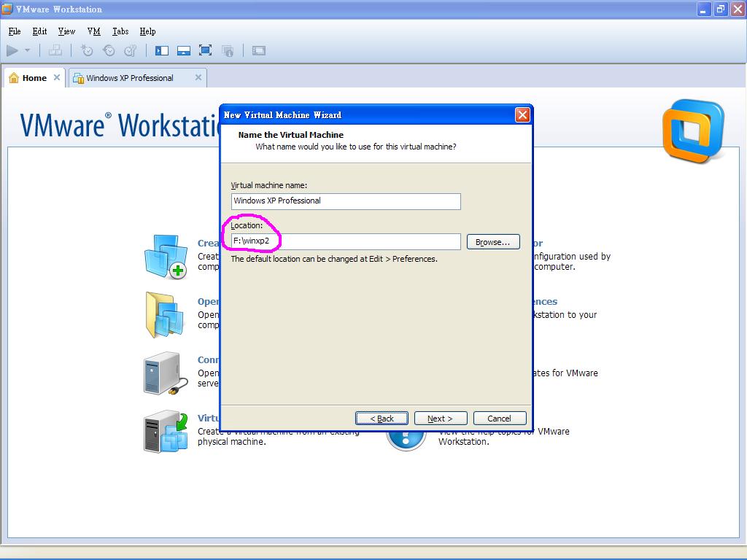
Task: Restore down the VMware Workstation window
Action: click(720, 9)
